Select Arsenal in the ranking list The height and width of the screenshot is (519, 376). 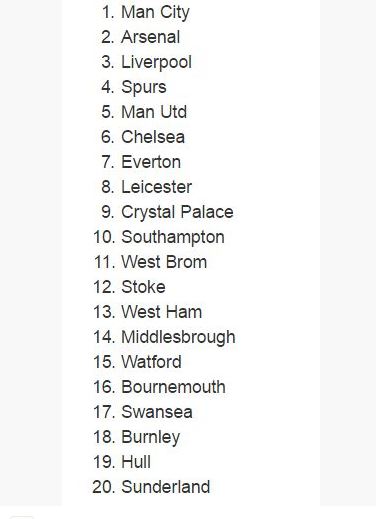(150, 37)
